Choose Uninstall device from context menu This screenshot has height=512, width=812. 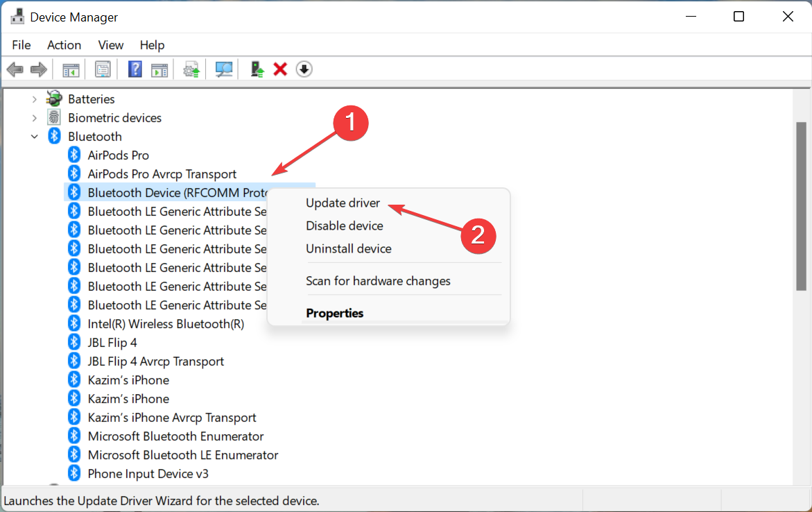pos(349,248)
